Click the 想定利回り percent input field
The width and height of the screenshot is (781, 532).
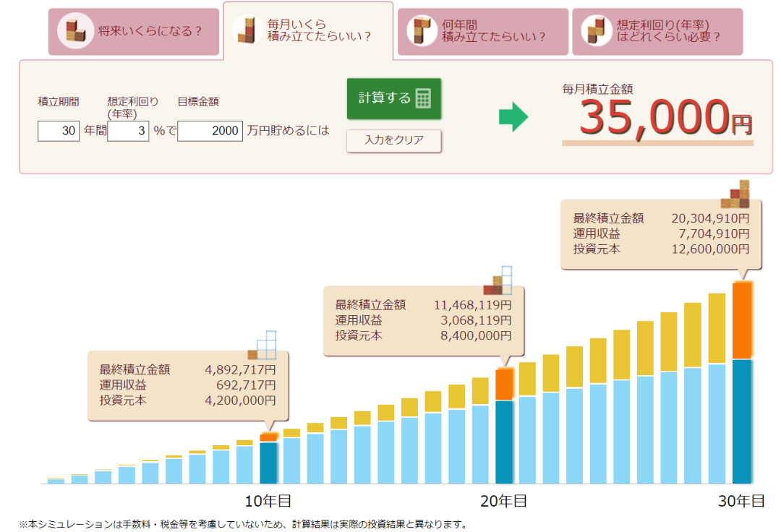click(128, 131)
